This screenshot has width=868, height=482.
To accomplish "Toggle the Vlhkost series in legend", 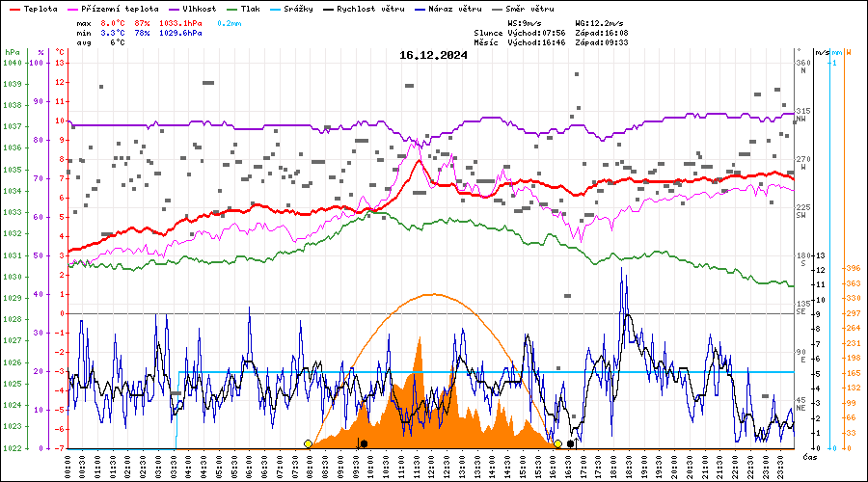I will click(200, 9).
